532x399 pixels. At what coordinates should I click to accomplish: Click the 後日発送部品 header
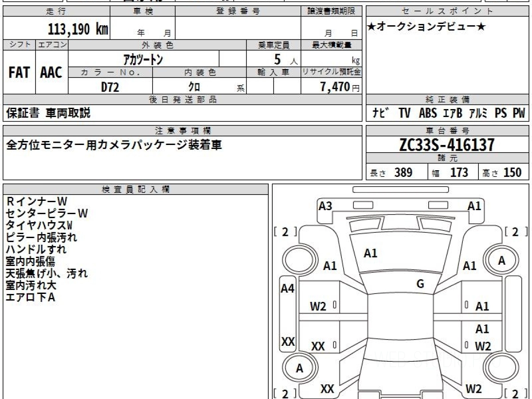(x=183, y=100)
